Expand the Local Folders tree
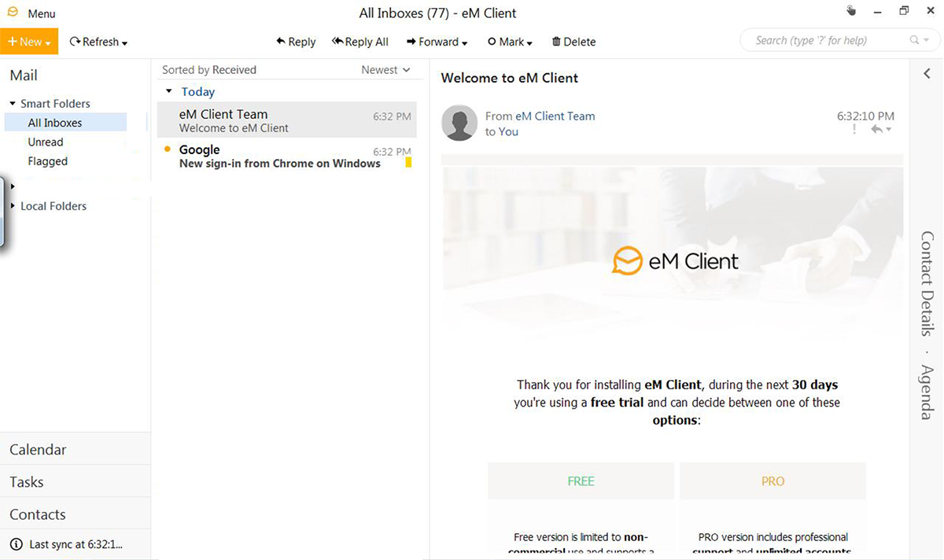Screen dimensions: 944x560 coord(13,206)
